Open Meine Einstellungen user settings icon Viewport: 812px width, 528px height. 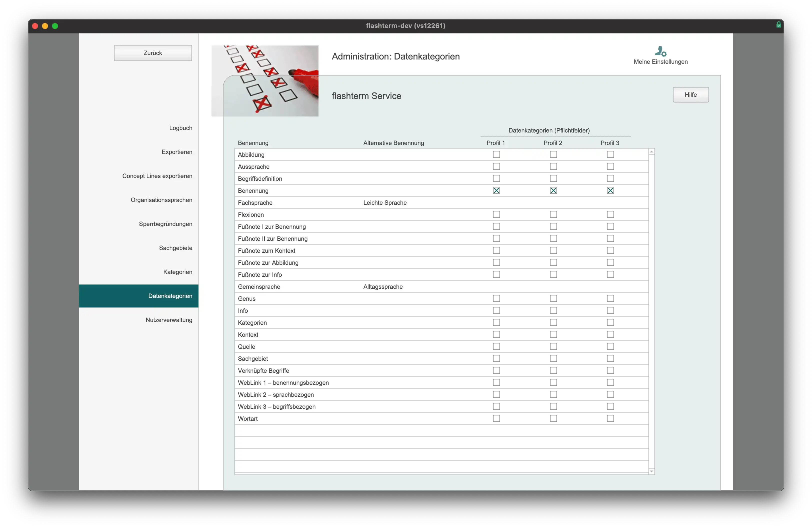[660, 51]
